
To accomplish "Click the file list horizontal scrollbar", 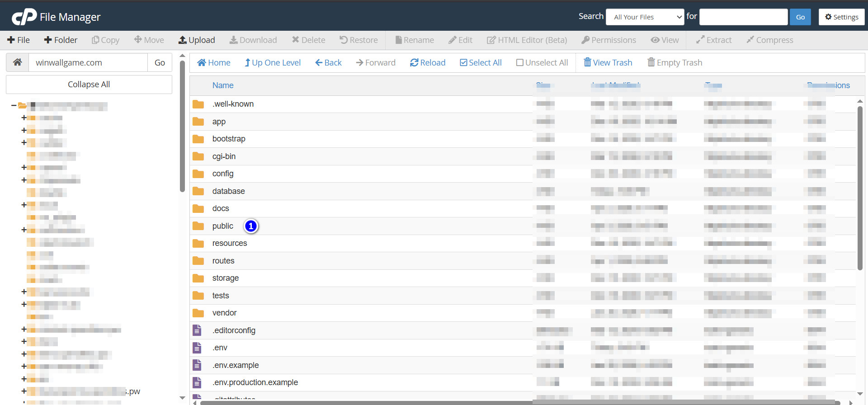I will tap(520, 402).
